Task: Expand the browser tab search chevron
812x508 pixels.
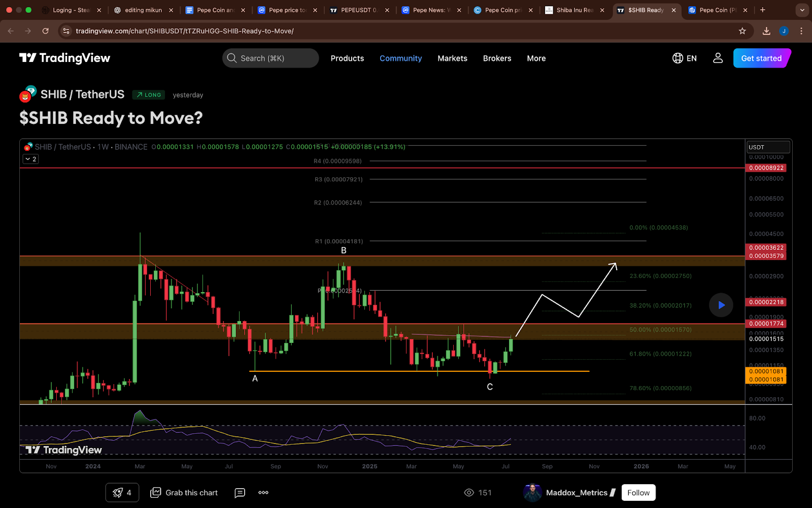Action: tap(802, 10)
